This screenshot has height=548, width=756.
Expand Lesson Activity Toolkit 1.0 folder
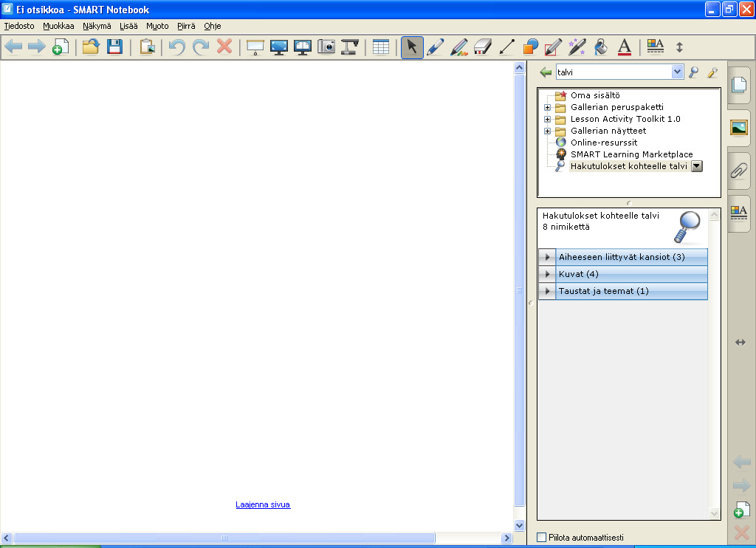click(547, 119)
